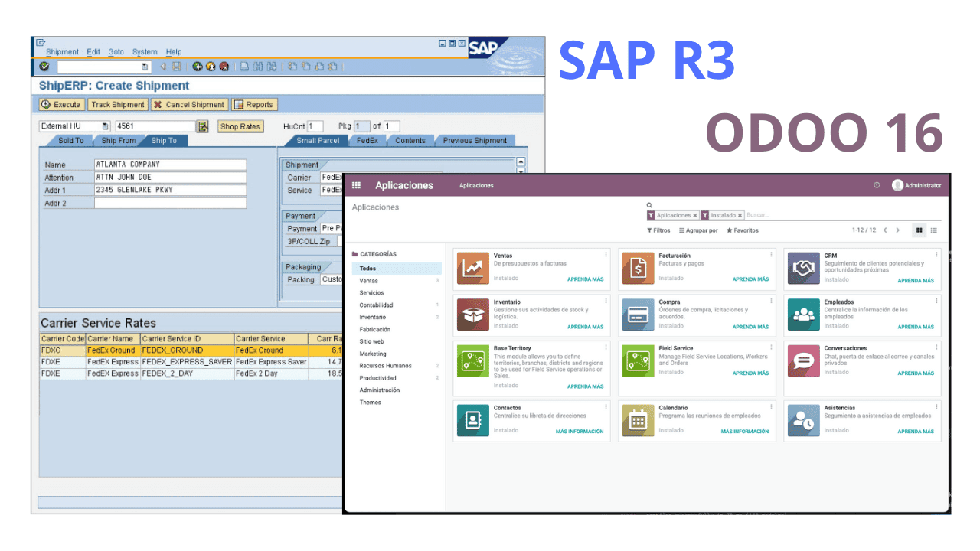Screen dimensions: 980x551
Task: Open the Shipment menu in SAP
Action: coord(62,52)
